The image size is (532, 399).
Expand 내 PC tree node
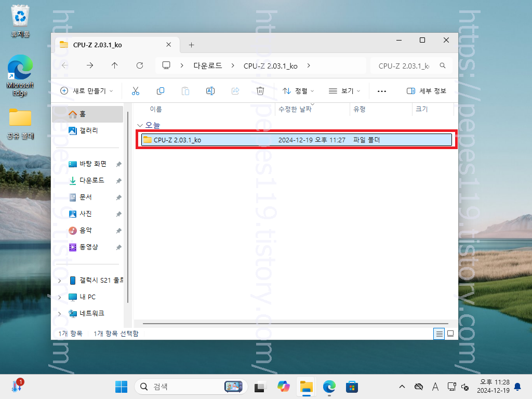(60, 297)
